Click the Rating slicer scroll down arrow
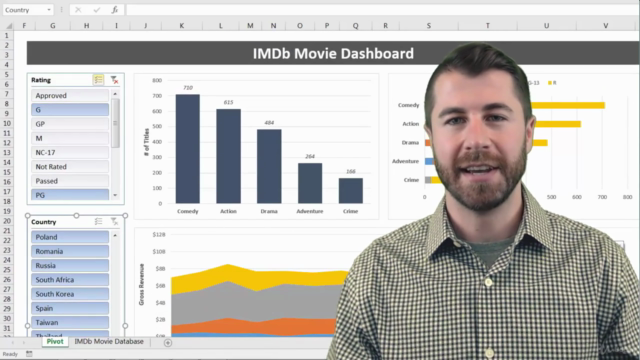Viewport: 640px width, 360px height. (115, 195)
